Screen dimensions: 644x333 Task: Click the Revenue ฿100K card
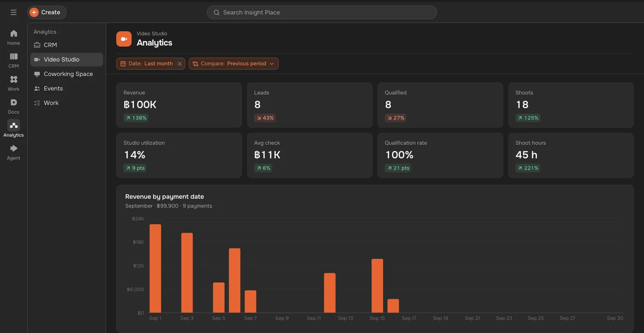(179, 105)
